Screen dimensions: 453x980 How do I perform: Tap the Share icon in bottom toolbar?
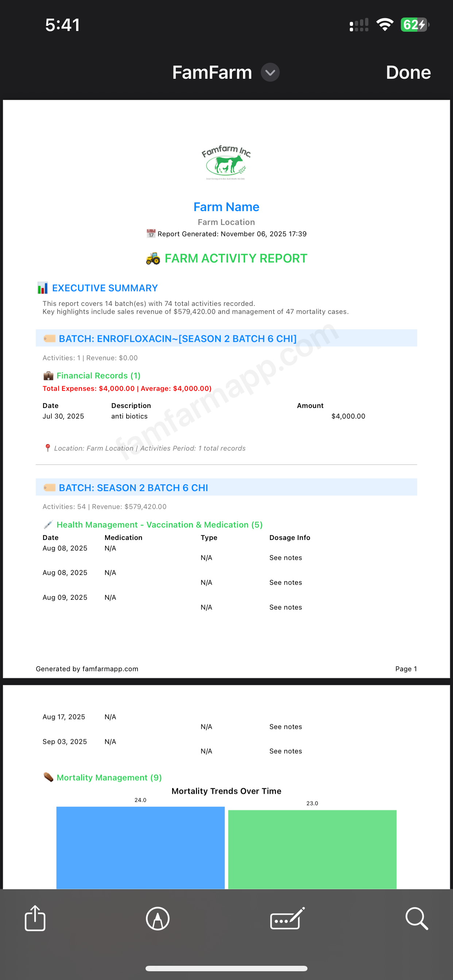pyautogui.click(x=35, y=918)
